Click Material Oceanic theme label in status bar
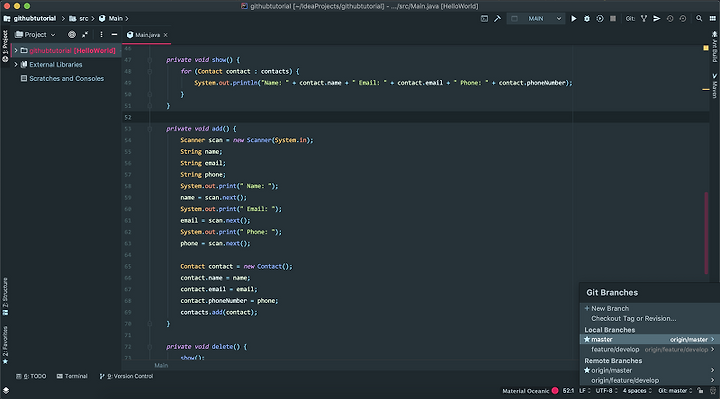 pos(525,391)
